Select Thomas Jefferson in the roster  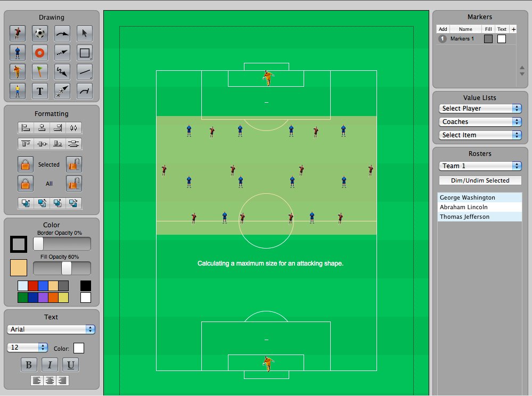coord(480,217)
